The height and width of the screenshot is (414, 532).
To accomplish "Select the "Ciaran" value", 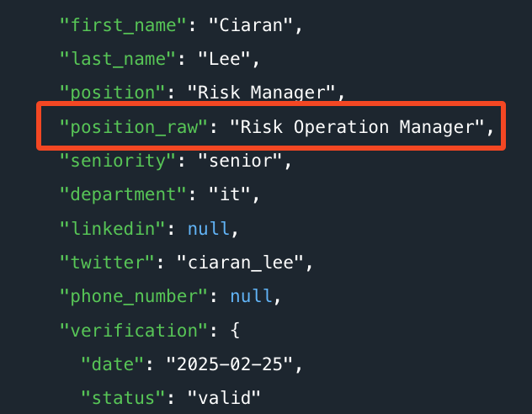I will coord(251,25).
